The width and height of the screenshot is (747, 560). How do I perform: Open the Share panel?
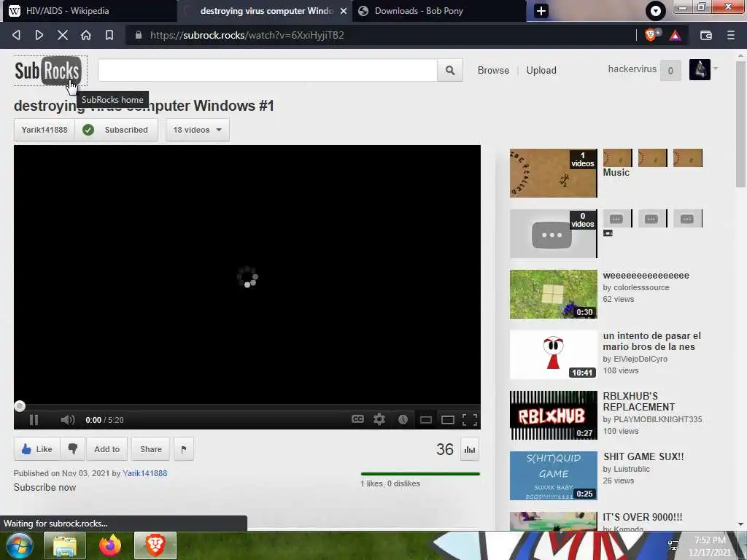[150, 449]
